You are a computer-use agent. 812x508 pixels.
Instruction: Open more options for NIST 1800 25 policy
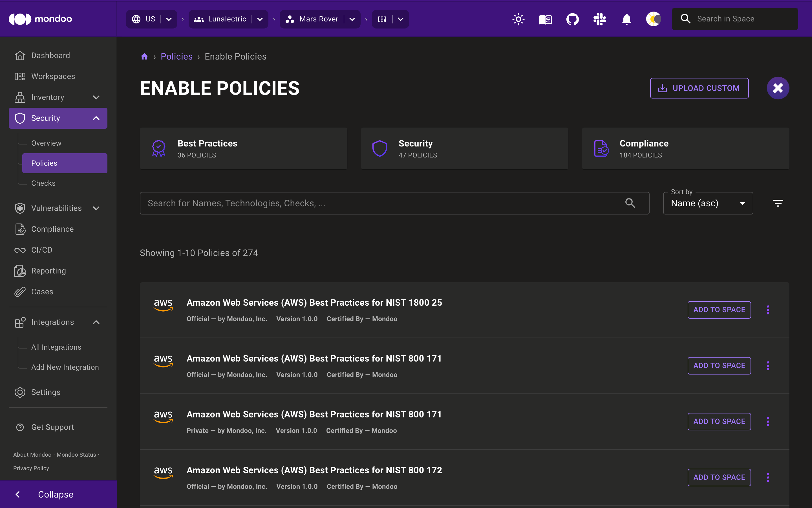point(768,310)
